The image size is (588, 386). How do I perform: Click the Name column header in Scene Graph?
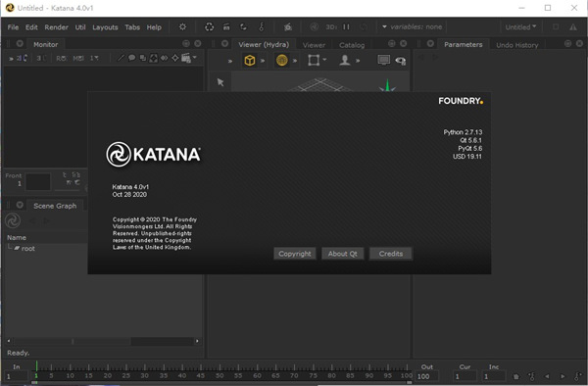point(17,238)
